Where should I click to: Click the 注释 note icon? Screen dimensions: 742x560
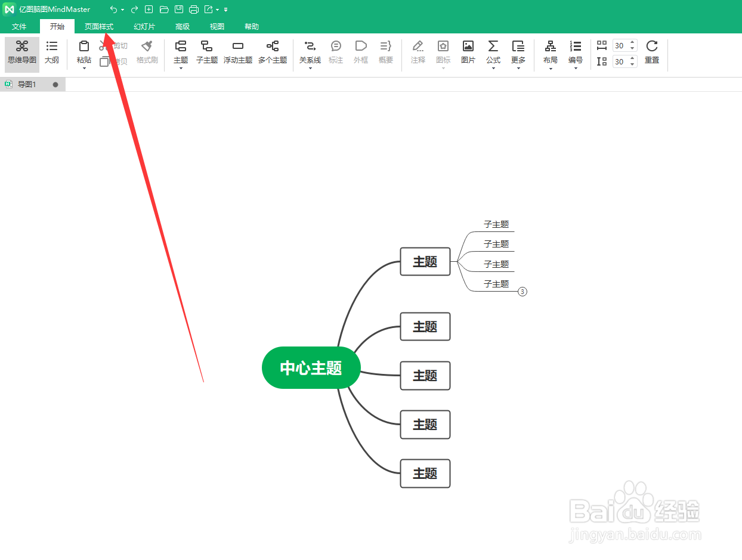(x=418, y=47)
